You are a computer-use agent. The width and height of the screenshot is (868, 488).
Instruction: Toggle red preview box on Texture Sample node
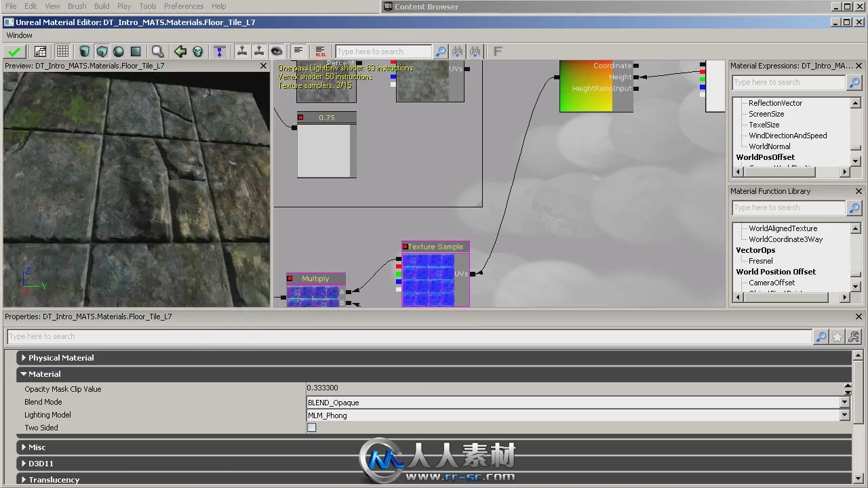coord(406,247)
